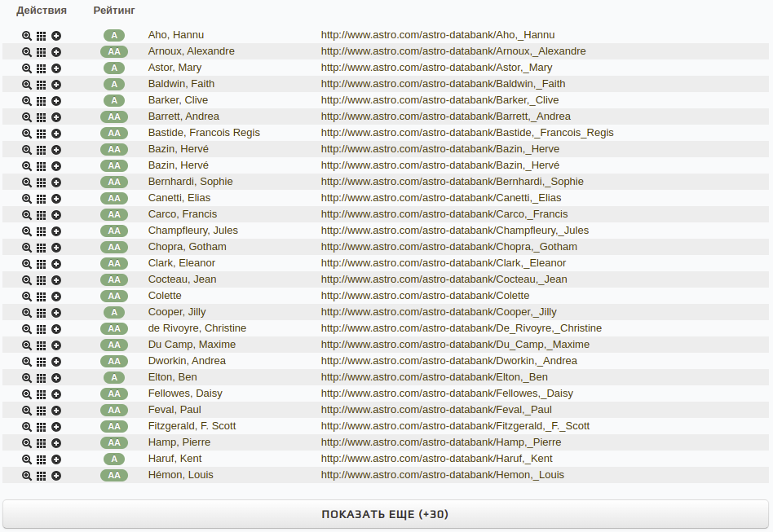Click the ПОКАЗАТЬ ЕЩЕ (+30) button

386,514
